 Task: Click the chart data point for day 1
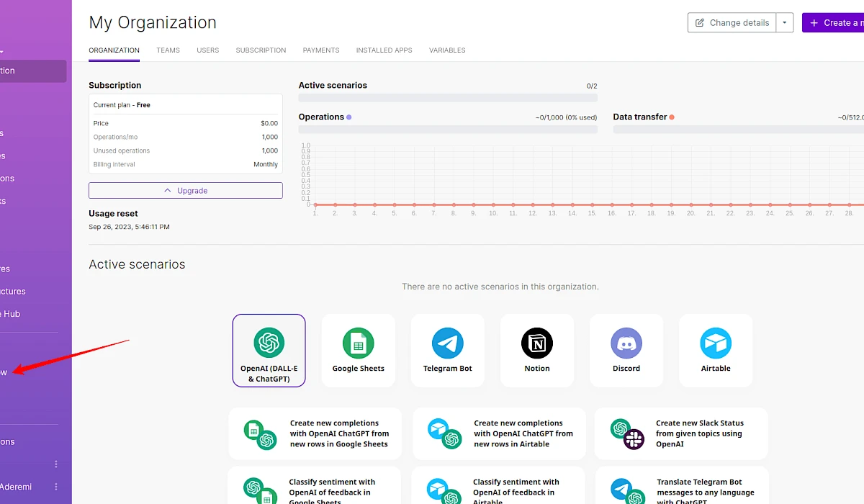click(315, 204)
